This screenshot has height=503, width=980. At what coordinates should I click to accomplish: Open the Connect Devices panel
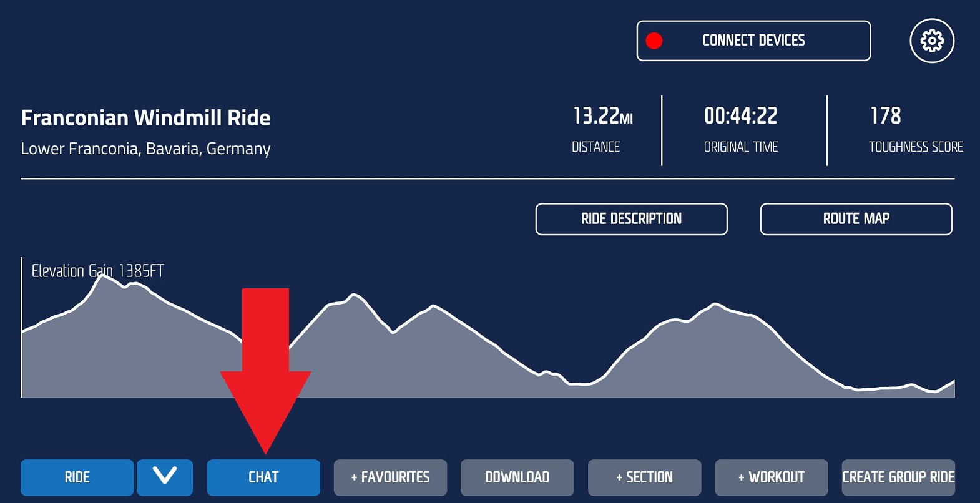[x=753, y=41]
